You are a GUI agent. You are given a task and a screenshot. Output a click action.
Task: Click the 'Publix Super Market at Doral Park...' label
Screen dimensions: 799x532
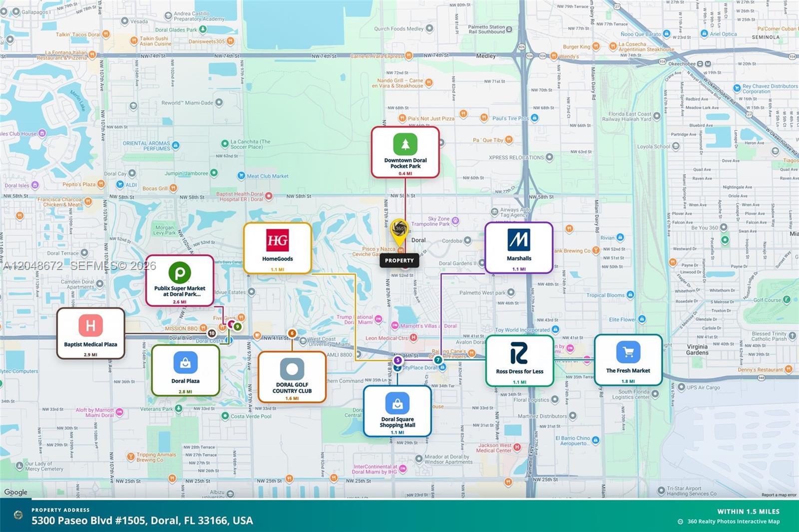coord(180,291)
